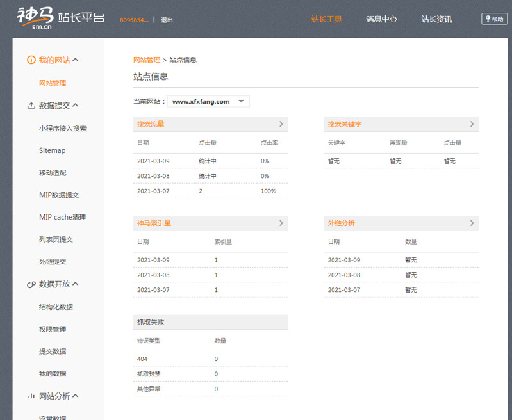Open 神马索引量 details arrow
The width and height of the screenshot is (512, 420).
(281, 223)
